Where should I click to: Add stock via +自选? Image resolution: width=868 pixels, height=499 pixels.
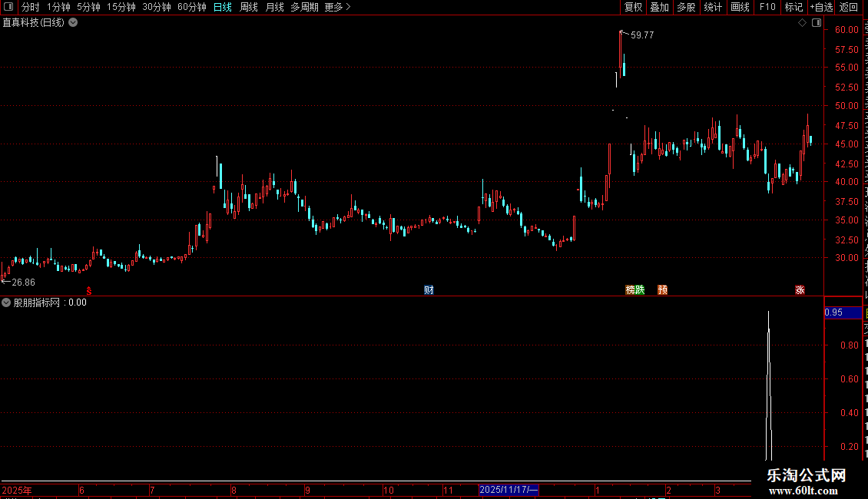tap(821, 7)
